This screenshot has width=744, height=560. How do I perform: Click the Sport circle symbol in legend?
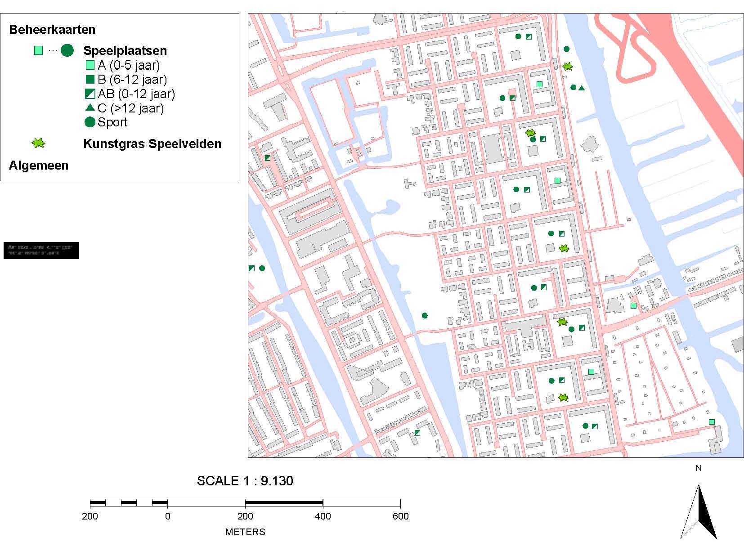90,122
